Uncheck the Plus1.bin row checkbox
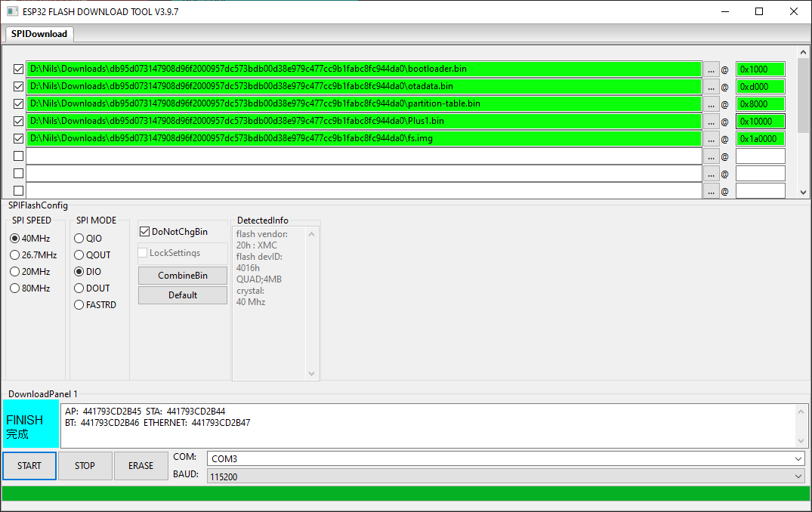812x512 pixels. (x=18, y=122)
